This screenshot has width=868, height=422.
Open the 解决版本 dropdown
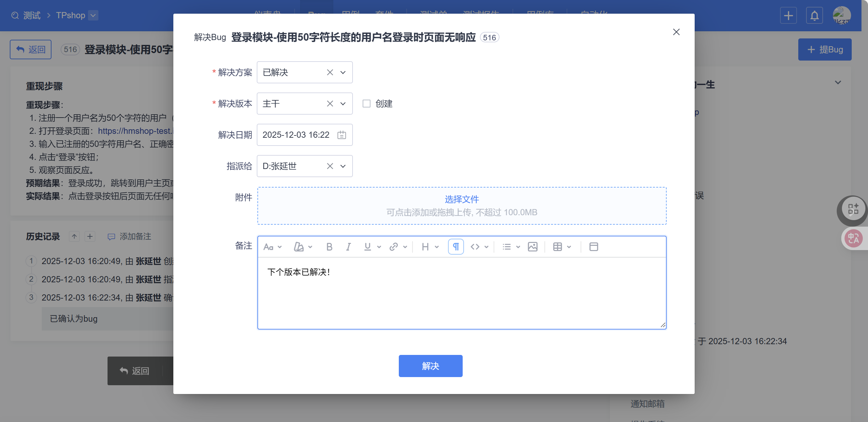pyautogui.click(x=343, y=104)
